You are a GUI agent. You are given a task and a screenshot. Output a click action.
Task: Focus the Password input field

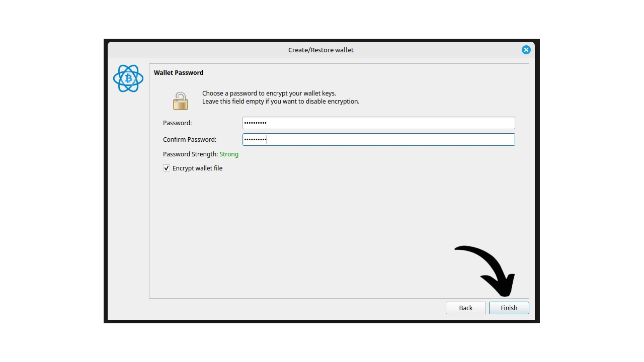pyautogui.click(x=378, y=123)
